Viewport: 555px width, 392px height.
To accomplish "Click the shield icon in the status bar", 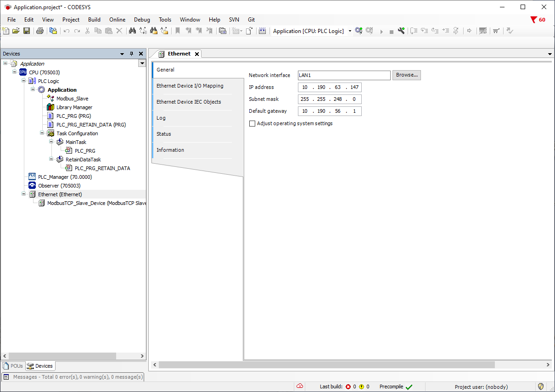I will click(541, 386).
